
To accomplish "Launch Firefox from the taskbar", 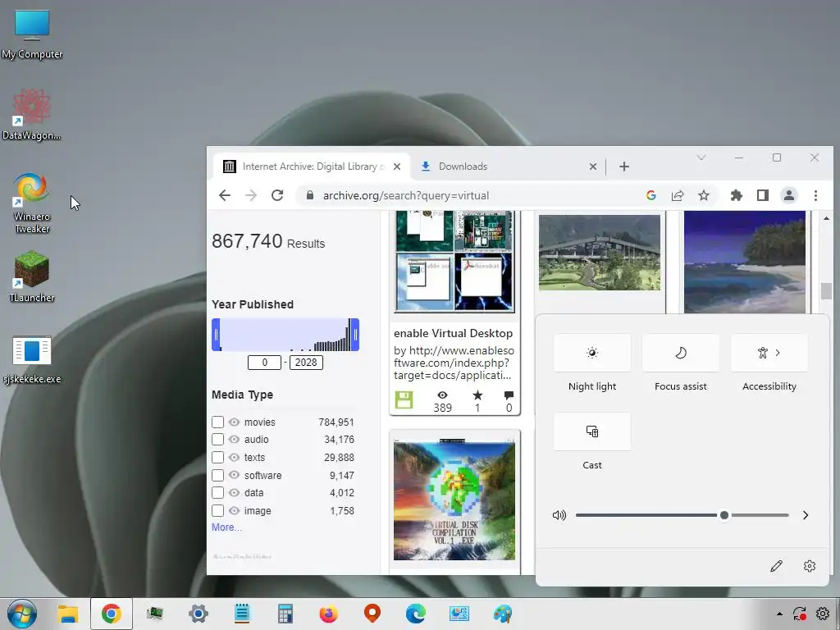I will (x=328, y=614).
